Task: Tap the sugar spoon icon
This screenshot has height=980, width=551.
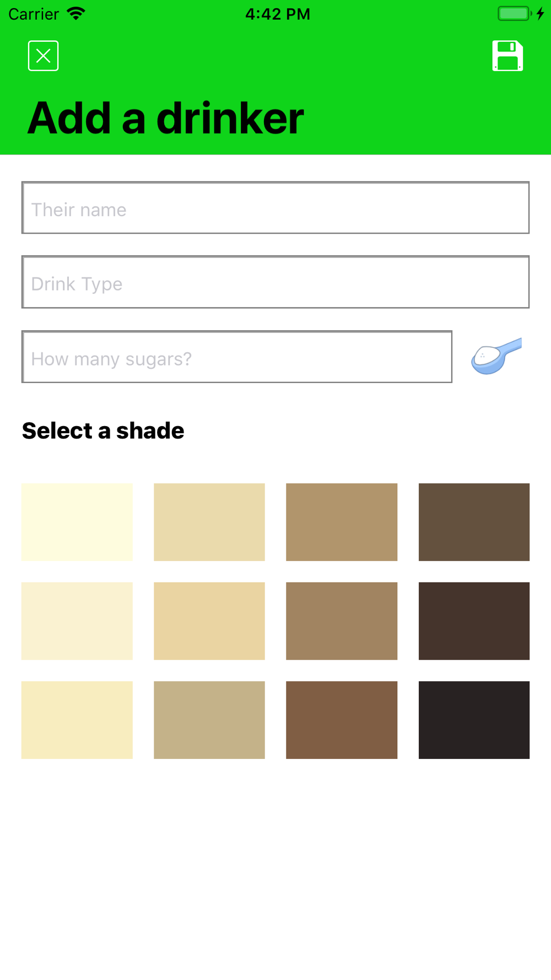Action: click(496, 356)
